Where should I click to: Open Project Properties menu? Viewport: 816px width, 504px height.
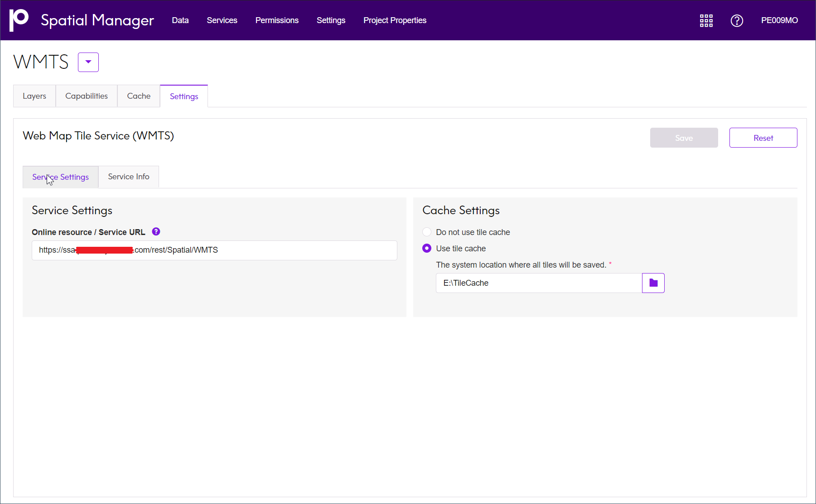tap(395, 20)
